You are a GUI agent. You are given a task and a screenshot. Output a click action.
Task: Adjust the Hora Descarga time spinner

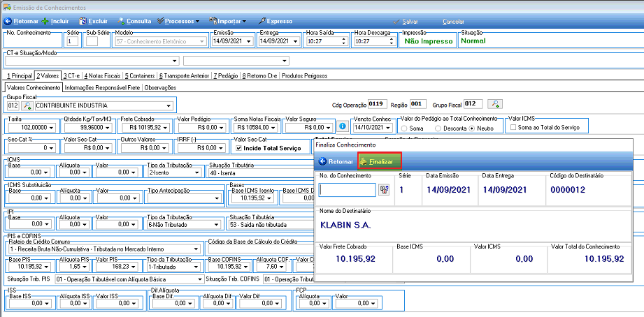(392, 41)
